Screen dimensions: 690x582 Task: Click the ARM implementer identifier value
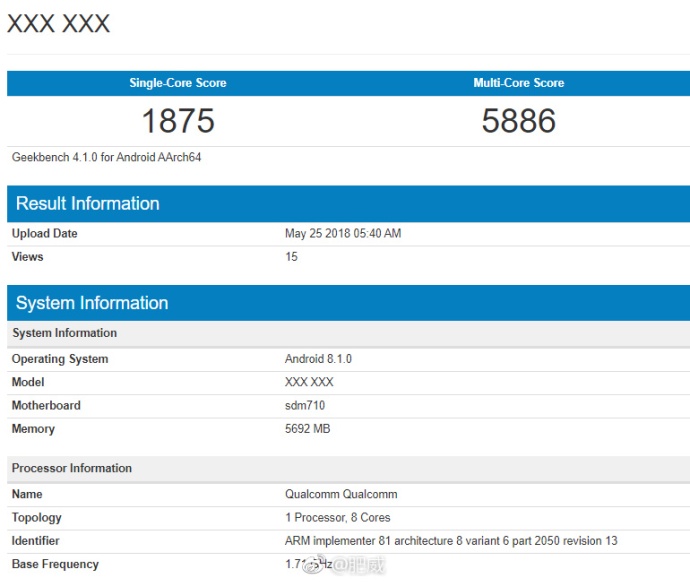point(451,541)
